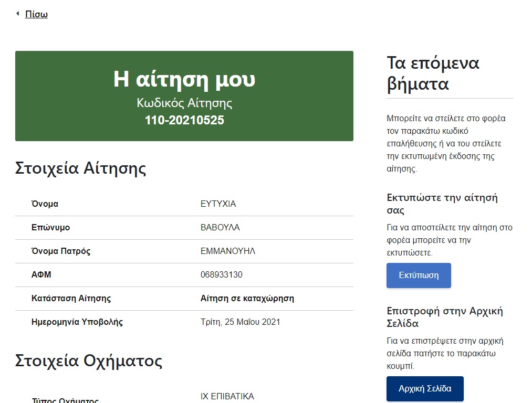
Task: Click the vehicle type value ΙΧ ΕΠΙΒΑΤΙΚΑ
Action: pyautogui.click(x=227, y=396)
